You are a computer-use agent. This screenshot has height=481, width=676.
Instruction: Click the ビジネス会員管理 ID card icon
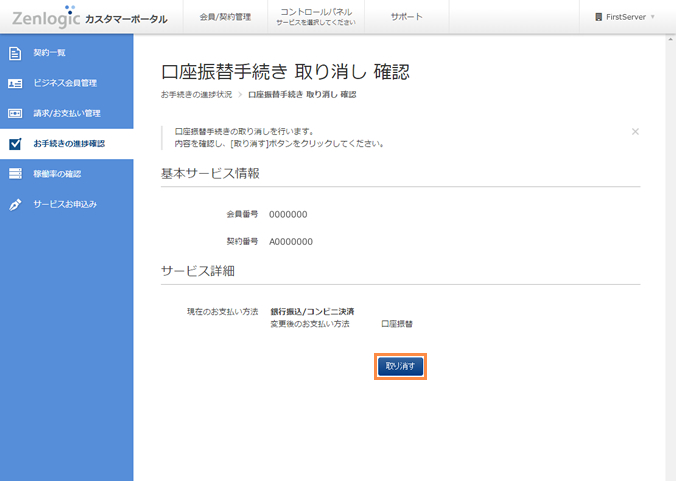(15, 83)
